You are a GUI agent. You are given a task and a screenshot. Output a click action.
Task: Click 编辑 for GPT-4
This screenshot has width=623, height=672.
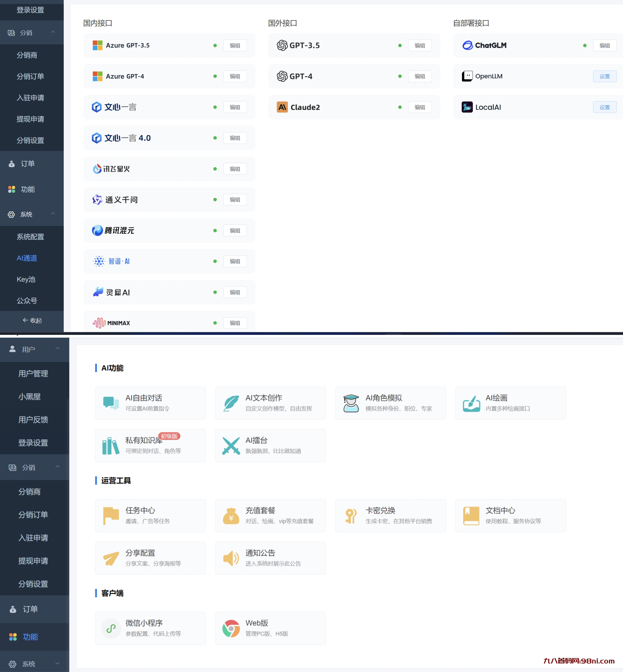420,76
